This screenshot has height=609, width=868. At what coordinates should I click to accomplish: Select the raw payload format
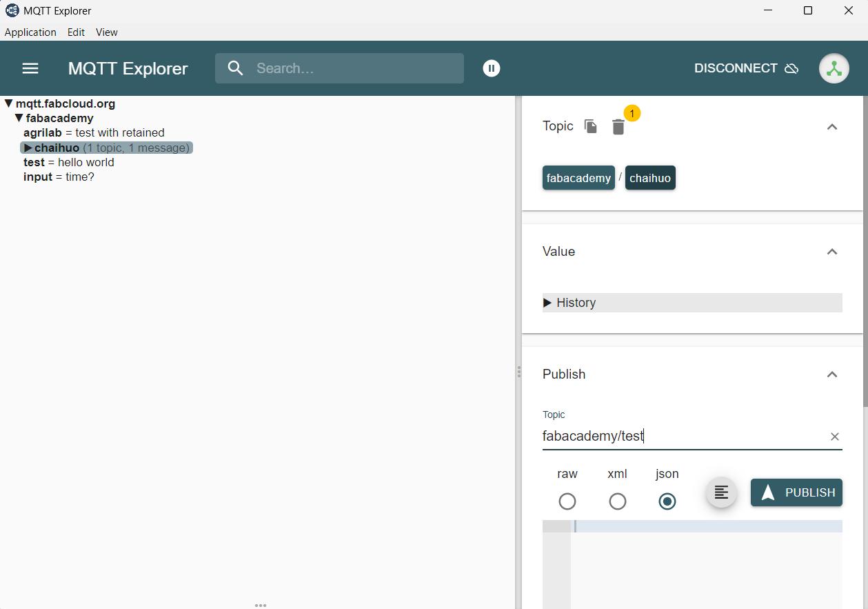pyautogui.click(x=567, y=501)
